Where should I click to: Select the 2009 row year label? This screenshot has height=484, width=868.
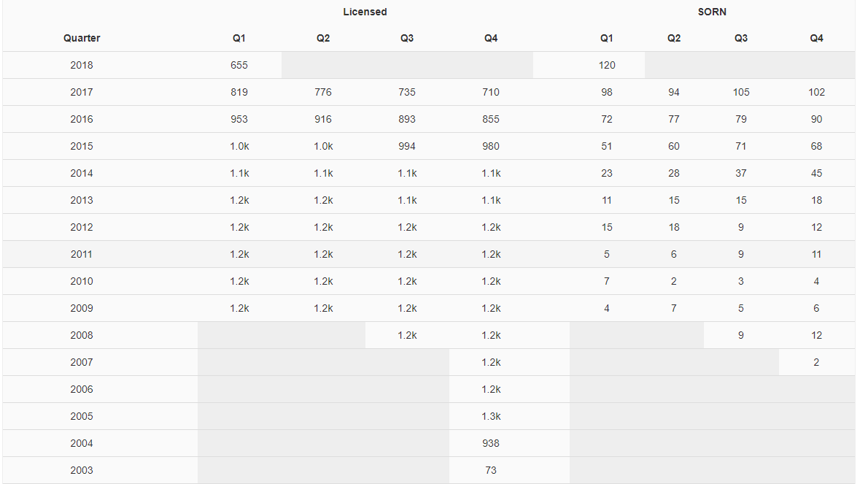[x=82, y=309]
